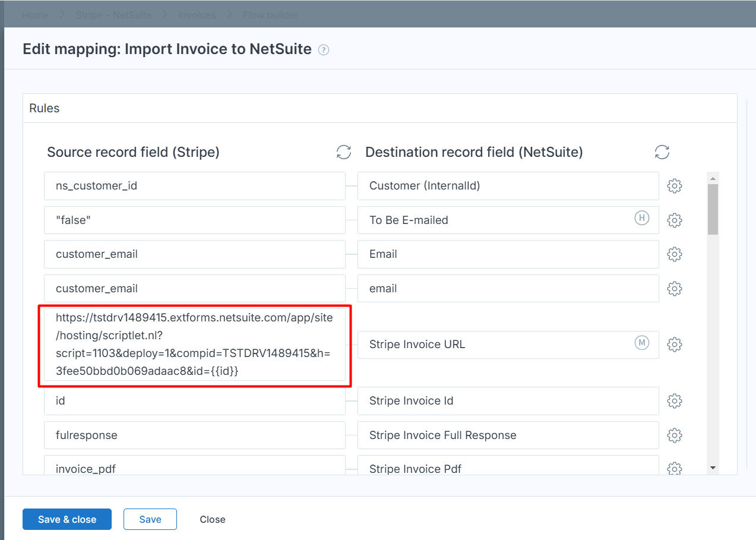
Task: Click the H badge in To Be E-mailed field
Action: click(x=641, y=219)
